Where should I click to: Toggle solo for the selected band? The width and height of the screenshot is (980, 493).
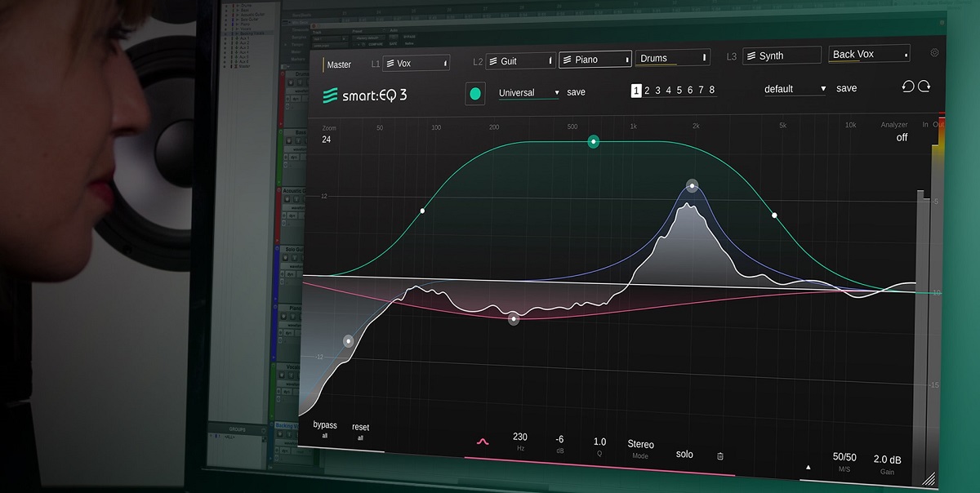pos(684,454)
